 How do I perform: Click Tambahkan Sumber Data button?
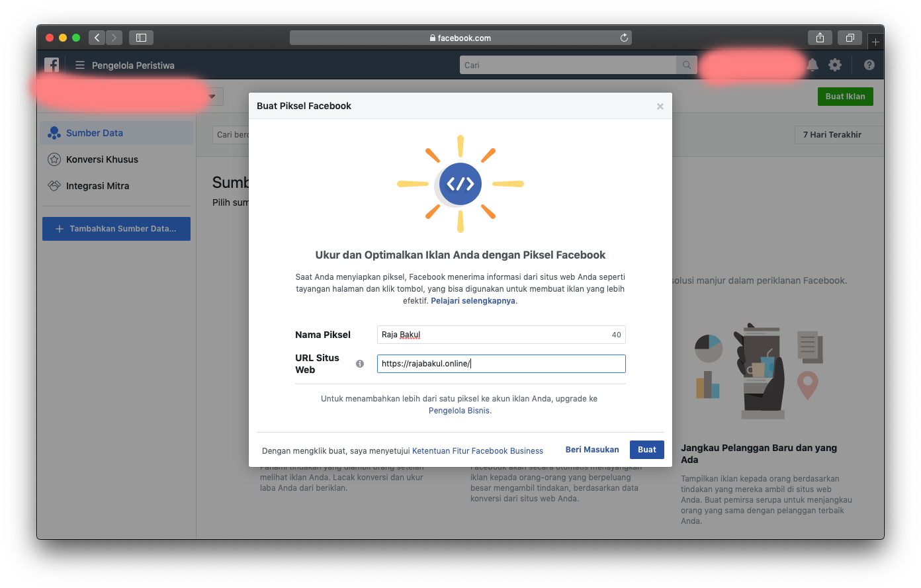[x=116, y=229]
